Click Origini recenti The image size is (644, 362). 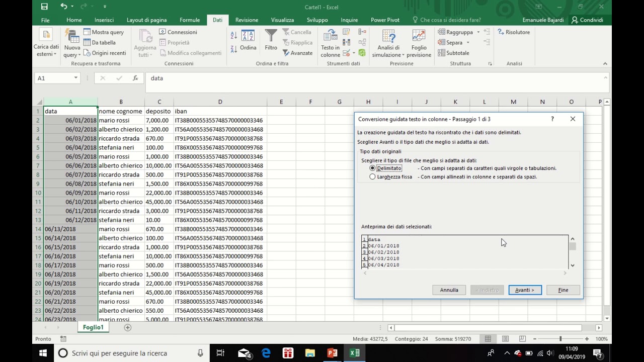(105, 53)
